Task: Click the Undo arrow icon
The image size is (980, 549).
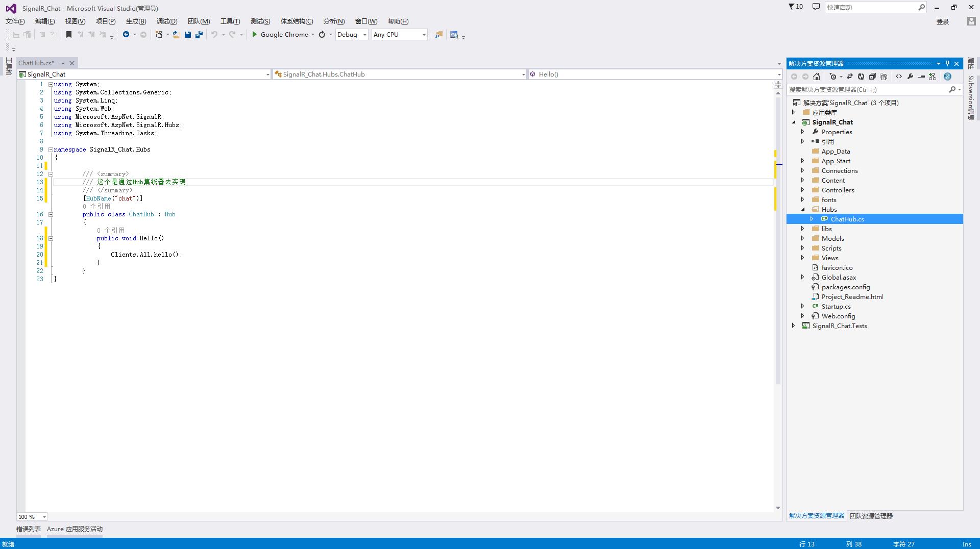Action: (214, 35)
